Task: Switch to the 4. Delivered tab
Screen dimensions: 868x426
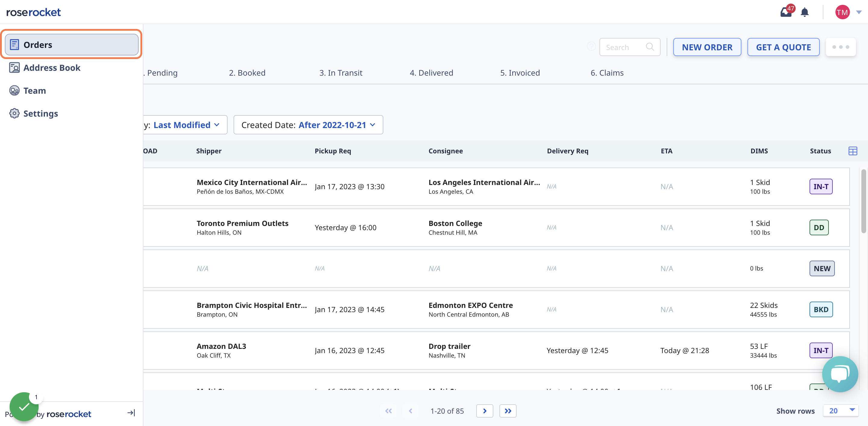Action: 431,73
